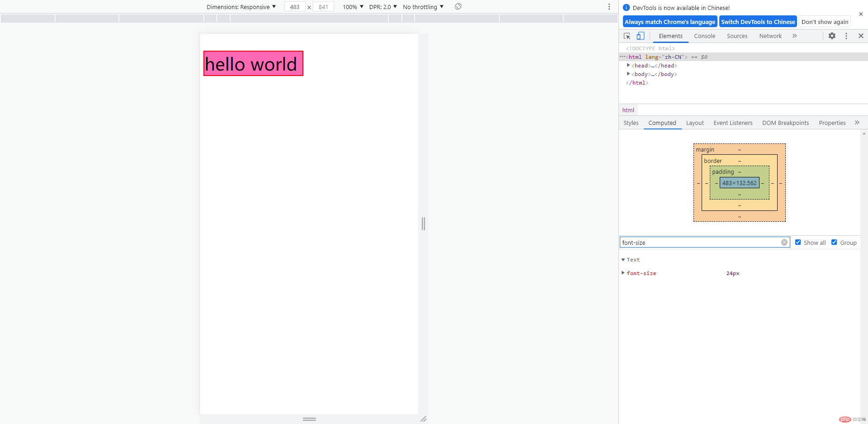Collapse the Text property group

[x=623, y=260]
